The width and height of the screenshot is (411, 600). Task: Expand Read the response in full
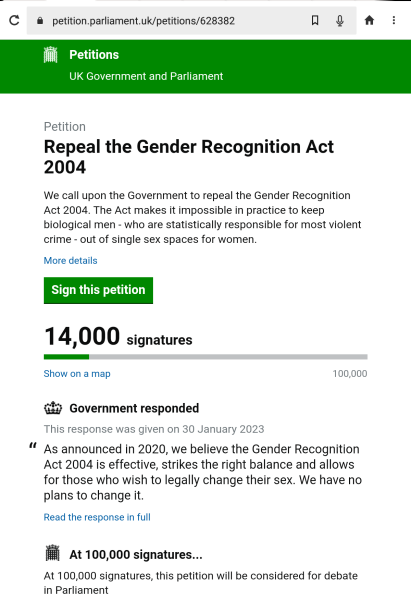coord(97,517)
